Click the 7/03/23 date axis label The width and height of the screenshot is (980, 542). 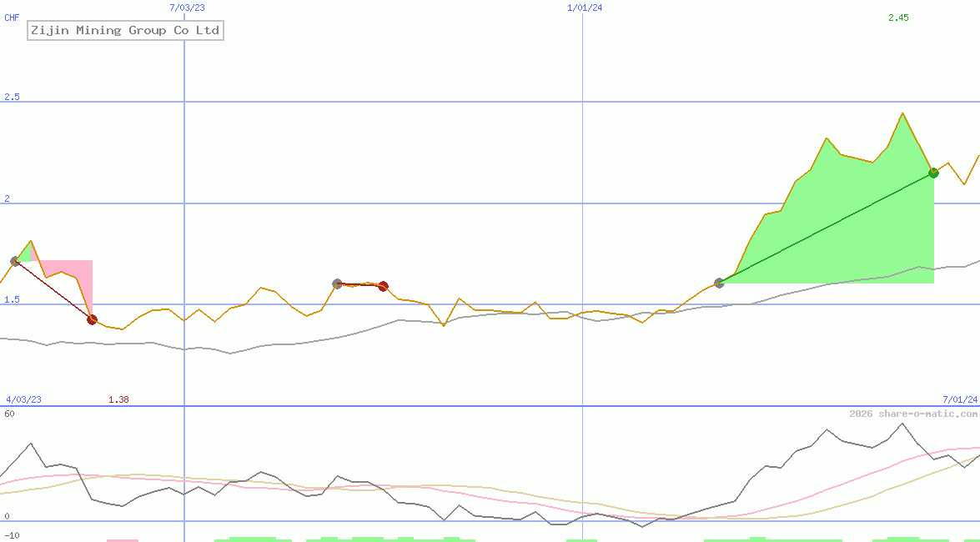187,7
